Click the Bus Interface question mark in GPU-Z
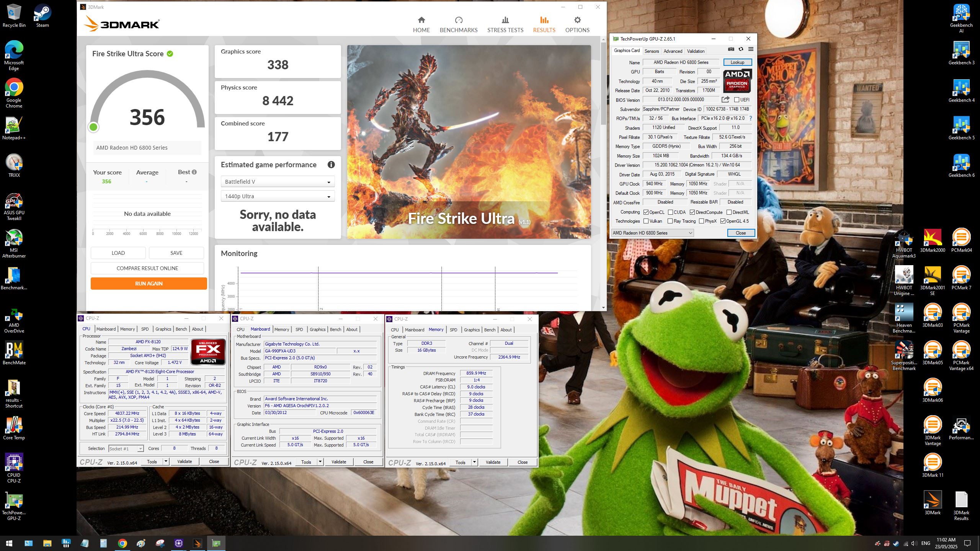980x551 pixels. [750, 118]
